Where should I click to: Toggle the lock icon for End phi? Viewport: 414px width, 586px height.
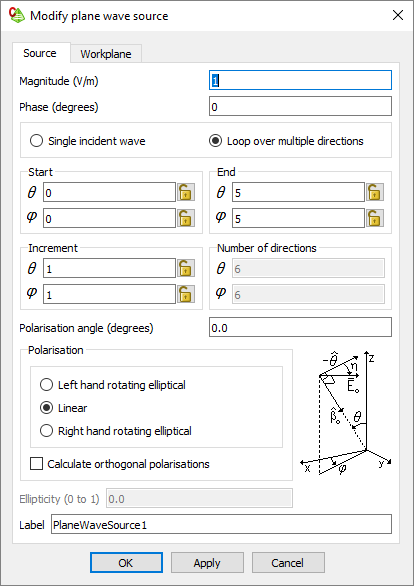pos(375,218)
